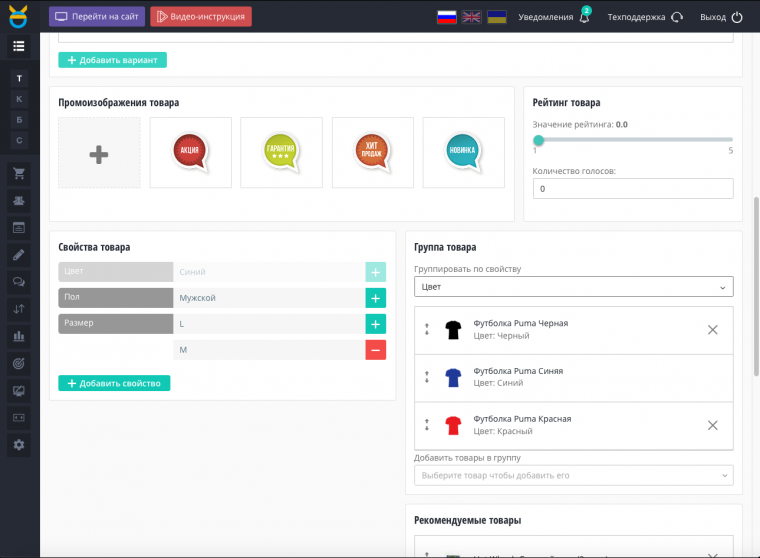Select the АКЦИЯ promo badge image
This screenshot has width=760, height=558.
pos(190,152)
